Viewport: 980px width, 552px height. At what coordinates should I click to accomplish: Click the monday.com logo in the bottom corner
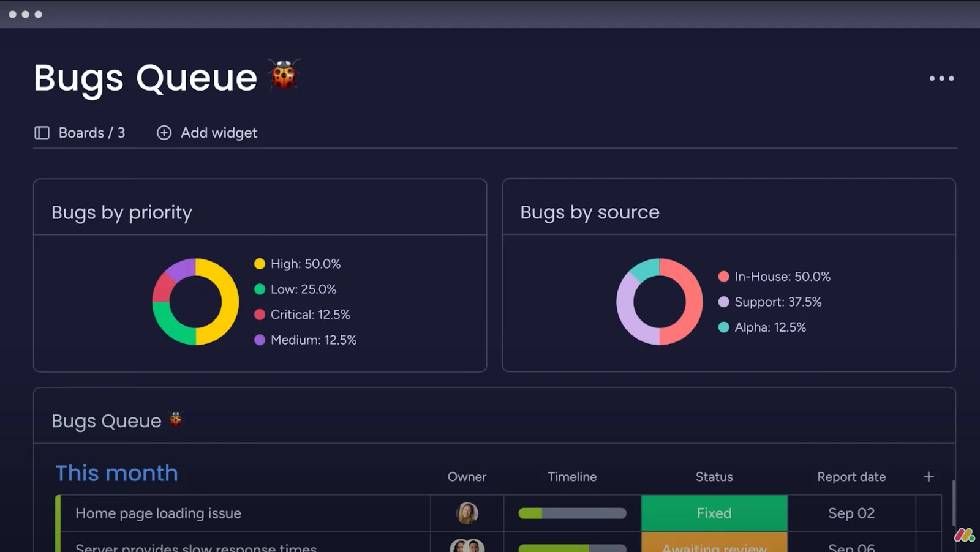click(963, 535)
